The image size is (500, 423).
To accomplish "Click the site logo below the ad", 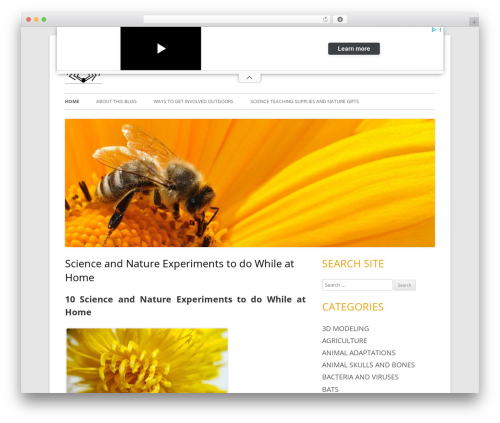I will 83,78.
